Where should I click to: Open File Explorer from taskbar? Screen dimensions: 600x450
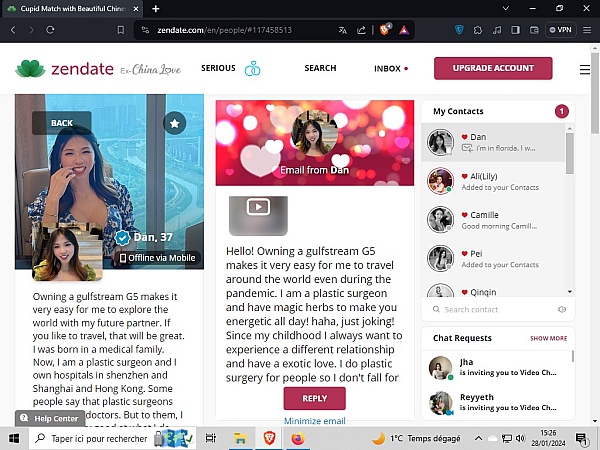tap(240, 438)
